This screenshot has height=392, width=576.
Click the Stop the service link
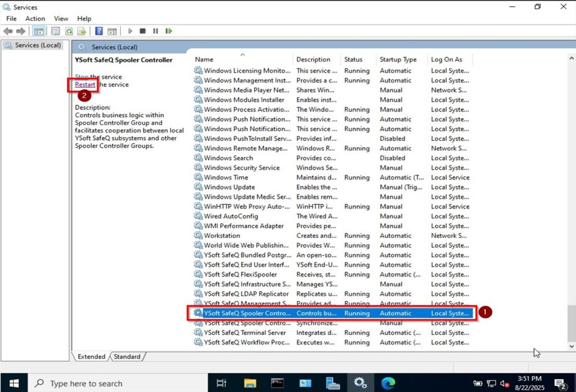(82, 77)
